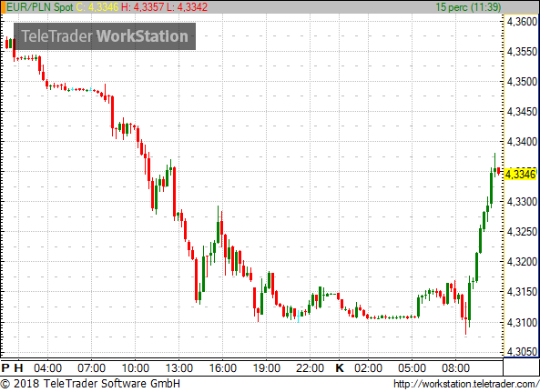This screenshot has height=392, width=540.
Task: Open the workstation.teletrader.com link
Action: [466, 384]
